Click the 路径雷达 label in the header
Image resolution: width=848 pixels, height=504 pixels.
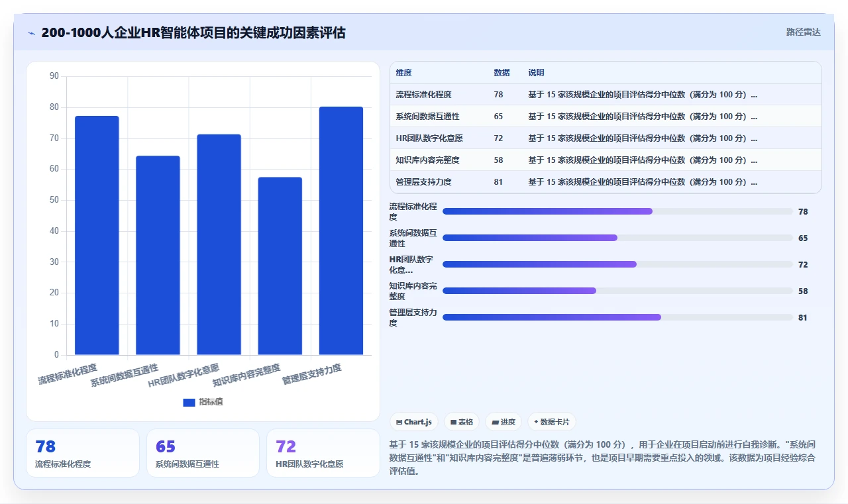click(803, 32)
